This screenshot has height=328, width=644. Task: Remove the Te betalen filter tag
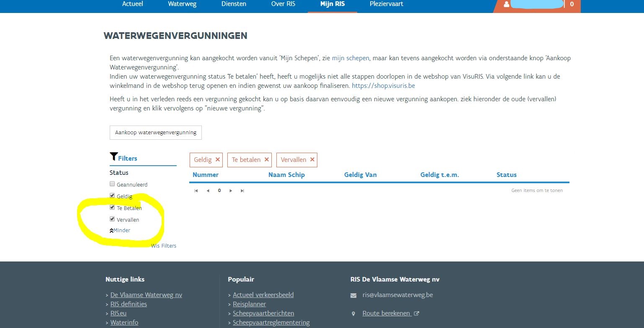(x=266, y=160)
